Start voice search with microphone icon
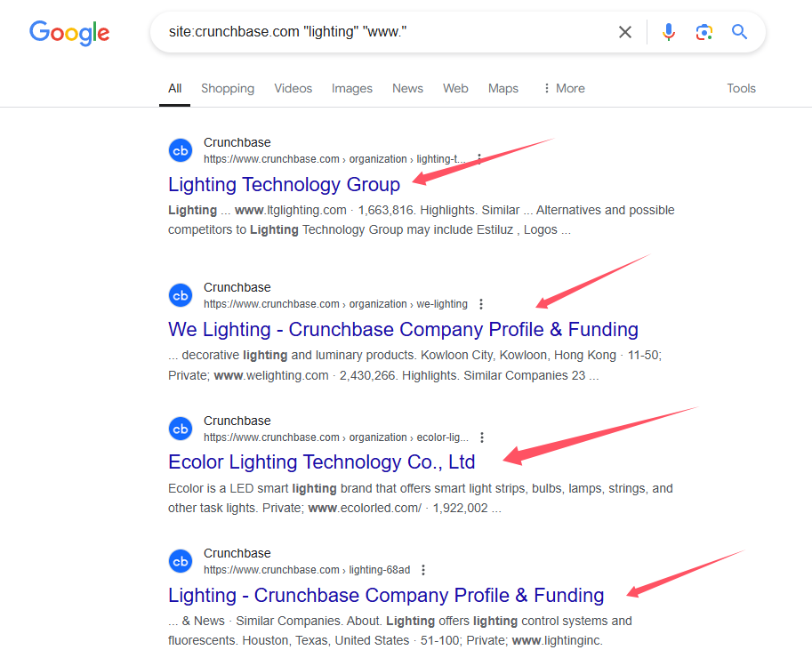Image resolution: width=812 pixels, height=666 pixels. click(669, 33)
